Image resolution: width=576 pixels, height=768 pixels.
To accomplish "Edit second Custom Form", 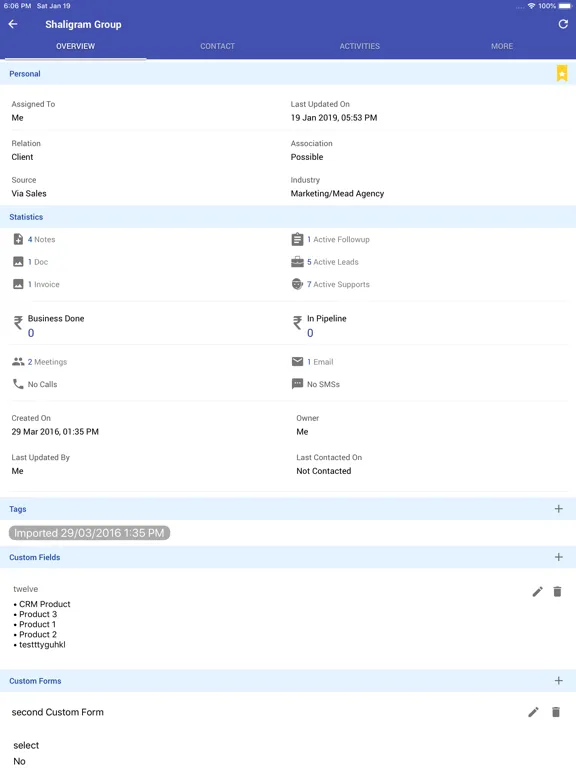I will 533,712.
